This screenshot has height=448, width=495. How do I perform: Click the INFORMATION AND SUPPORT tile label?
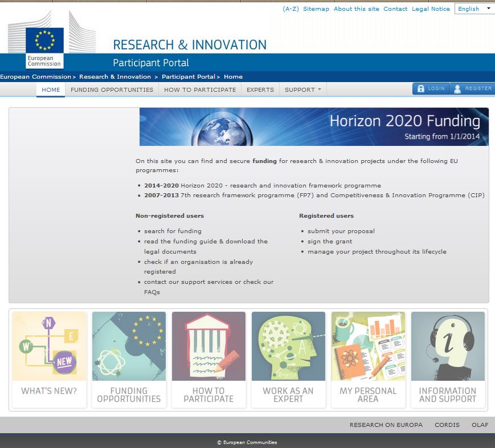448,395
